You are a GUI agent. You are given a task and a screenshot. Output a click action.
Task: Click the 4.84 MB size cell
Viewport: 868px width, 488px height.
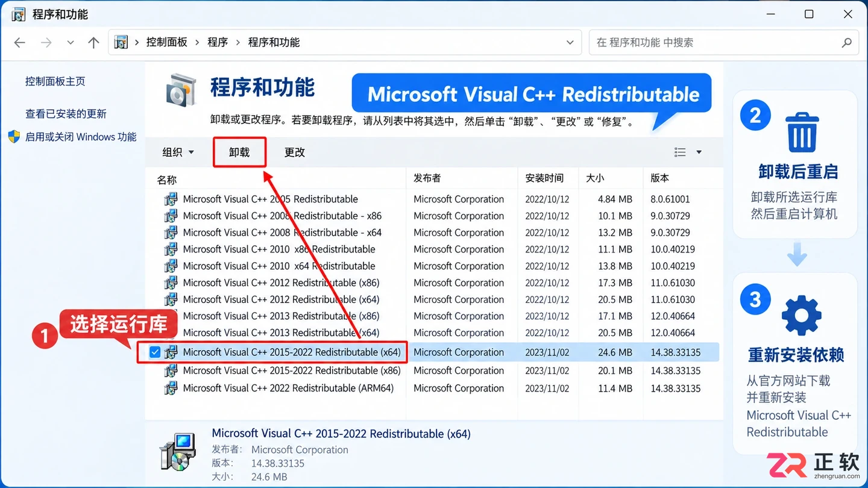tap(615, 199)
